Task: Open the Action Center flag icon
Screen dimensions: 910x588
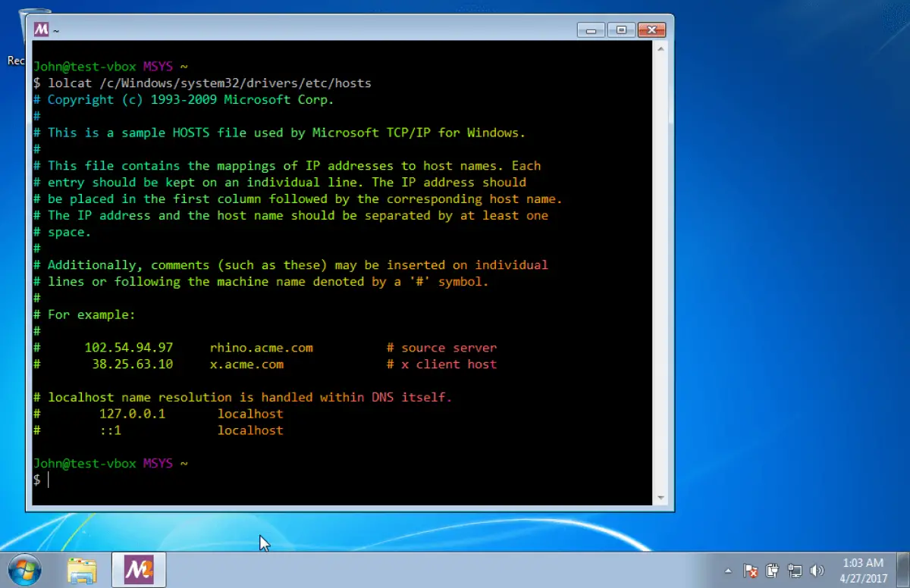Action: (x=751, y=571)
